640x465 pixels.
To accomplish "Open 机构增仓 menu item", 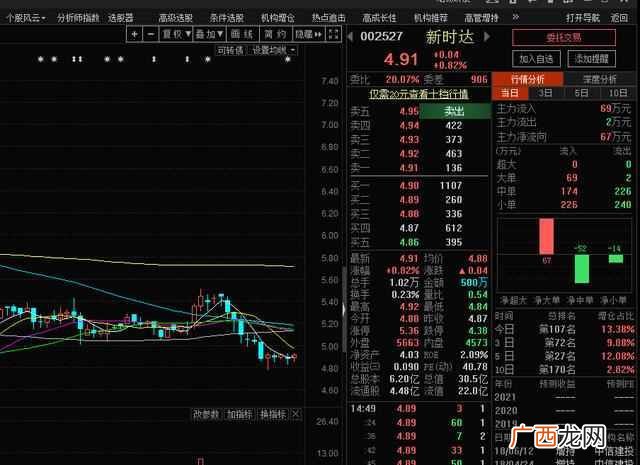I will (278, 18).
